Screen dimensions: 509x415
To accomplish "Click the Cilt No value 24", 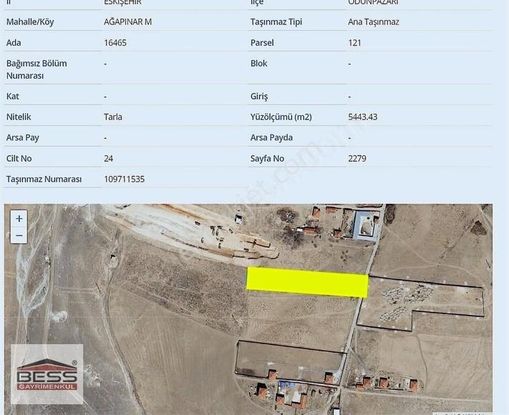I will 108,158.
